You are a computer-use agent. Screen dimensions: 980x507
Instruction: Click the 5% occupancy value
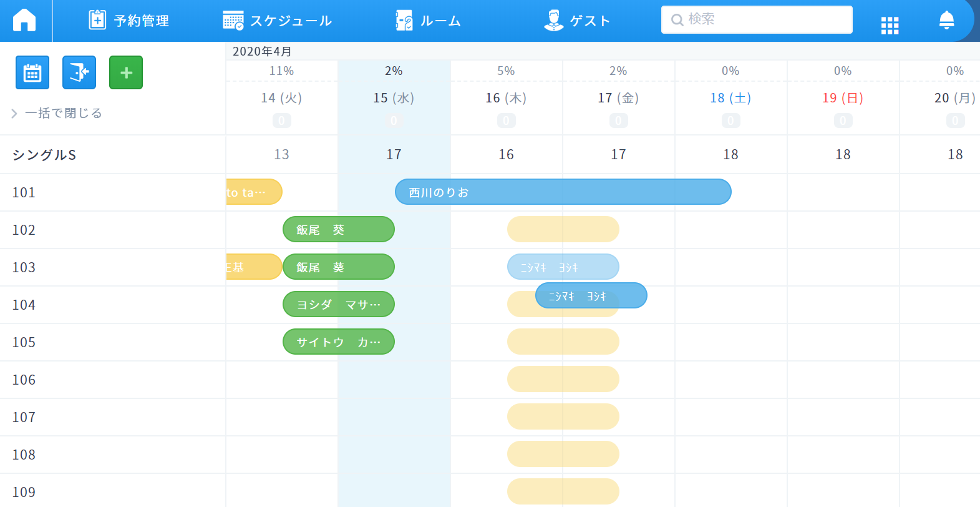click(506, 71)
